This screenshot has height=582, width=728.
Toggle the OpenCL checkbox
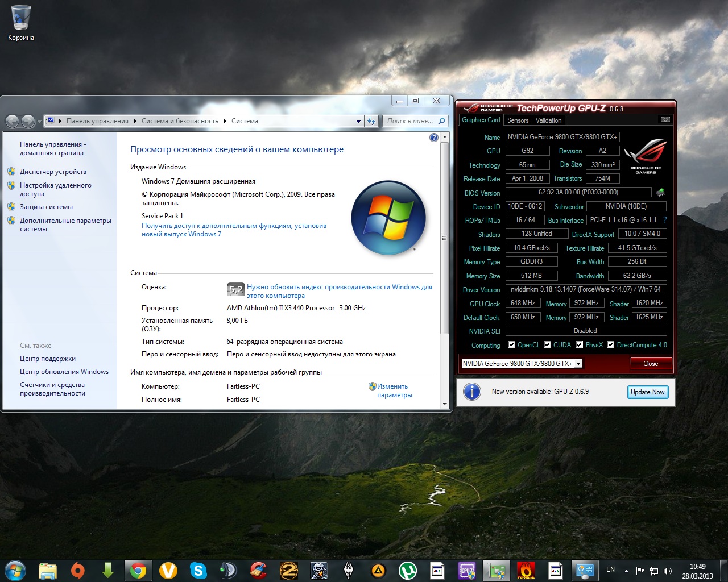511,345
